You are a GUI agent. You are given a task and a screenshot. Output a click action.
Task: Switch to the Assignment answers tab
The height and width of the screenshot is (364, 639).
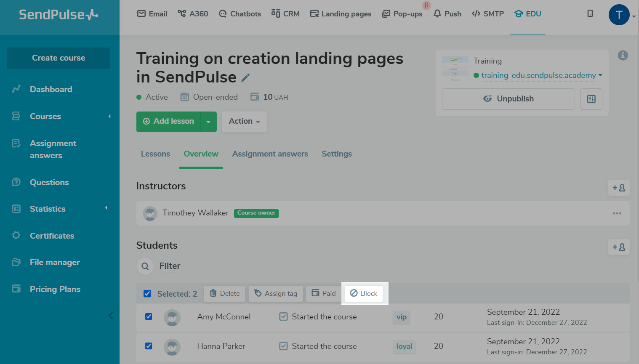pos(270,154)
